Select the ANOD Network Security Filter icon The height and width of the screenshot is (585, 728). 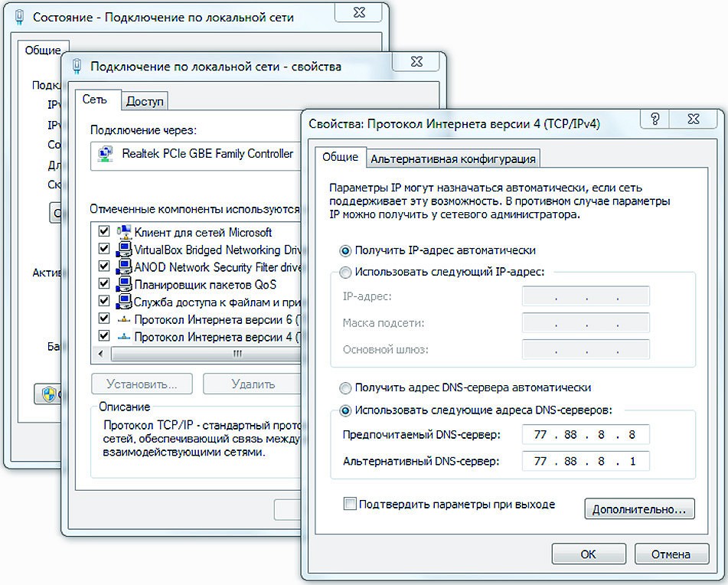pyautogui.click(x=123, y=266)
